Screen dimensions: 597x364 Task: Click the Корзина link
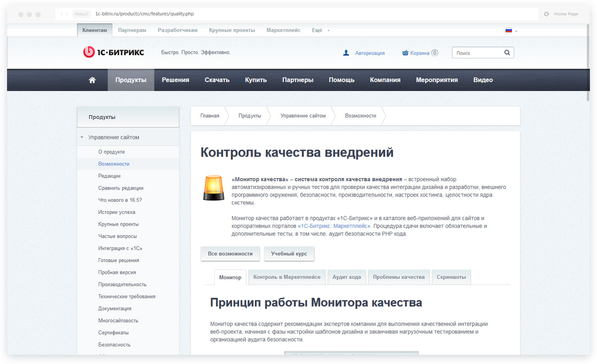pos(420,53)
